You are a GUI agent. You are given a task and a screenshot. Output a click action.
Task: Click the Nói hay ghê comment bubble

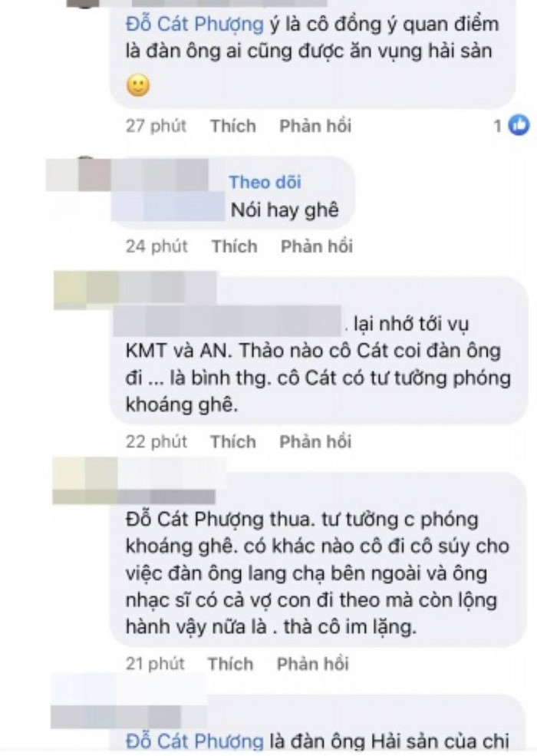(x=233, y=193)
